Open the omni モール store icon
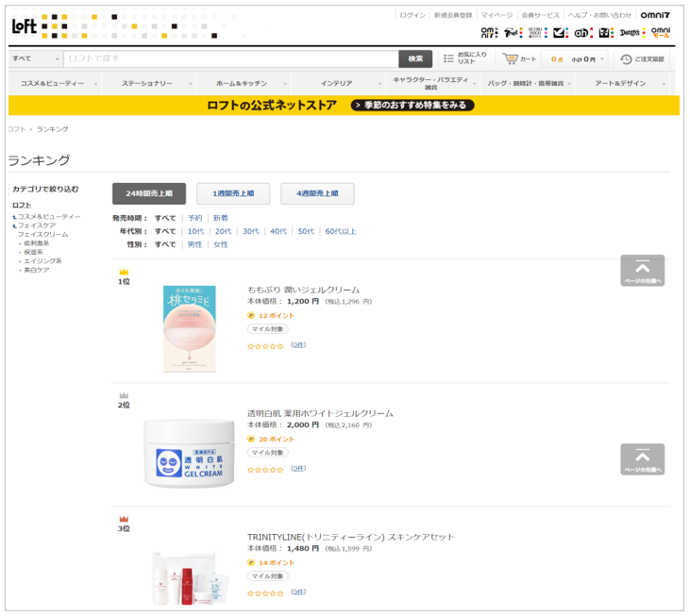690x616 pixels. tap(661, 32)
